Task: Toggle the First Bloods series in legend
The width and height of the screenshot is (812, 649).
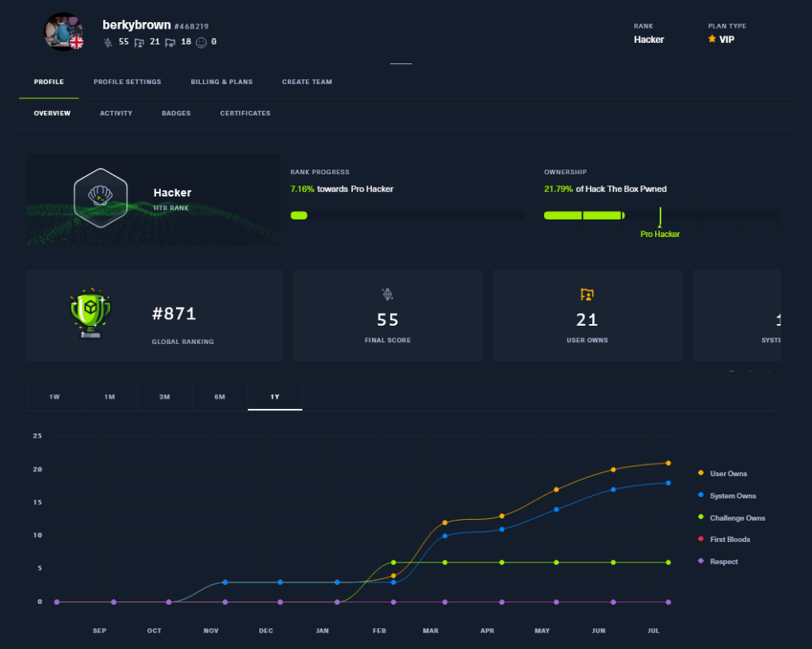Action: pyautogui.click(x=725, y=540)
